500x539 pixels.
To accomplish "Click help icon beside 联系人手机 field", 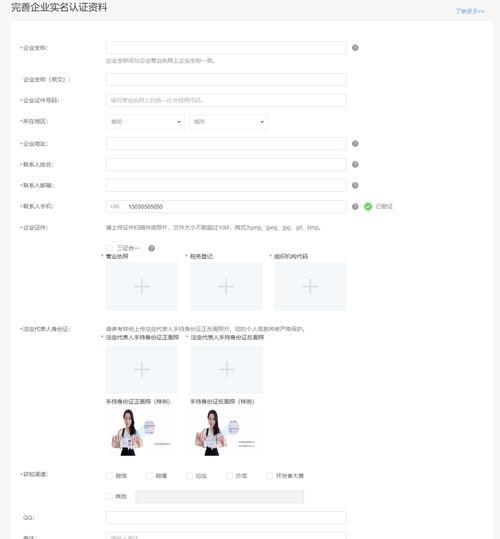I will click(x=355, y=207).
